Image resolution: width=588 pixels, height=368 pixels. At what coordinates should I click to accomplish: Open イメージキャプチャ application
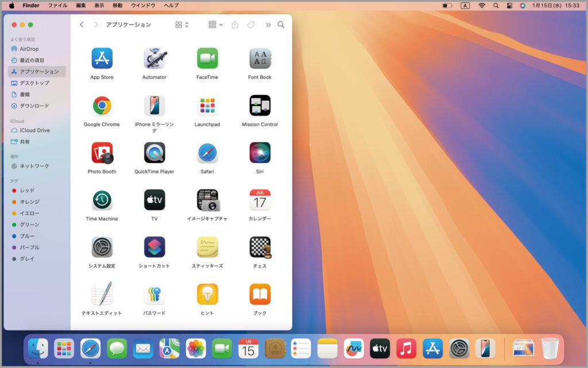click(x=208, y=200)
